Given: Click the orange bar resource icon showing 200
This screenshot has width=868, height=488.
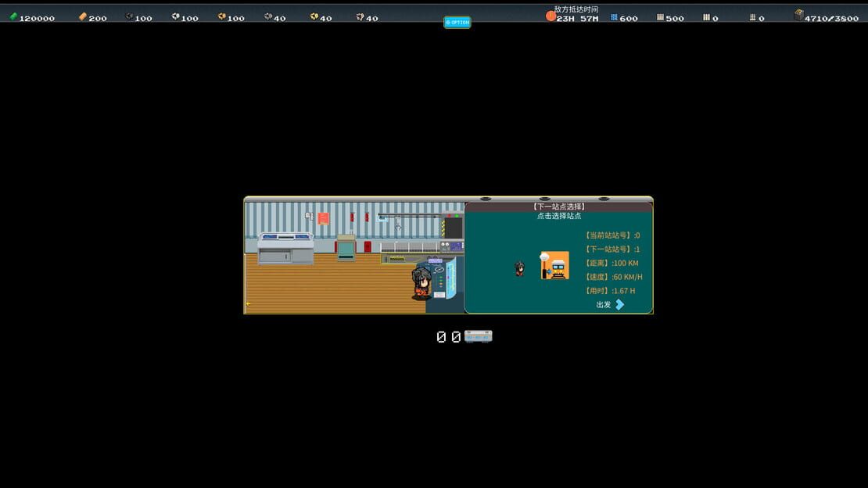Looking at the screenshot, I should point(82,17).
